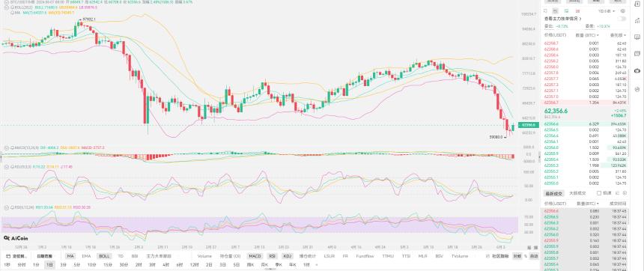Enable the TTMU sub-indicator
This screenshot has width=644, height=271.
pos(388,256)
